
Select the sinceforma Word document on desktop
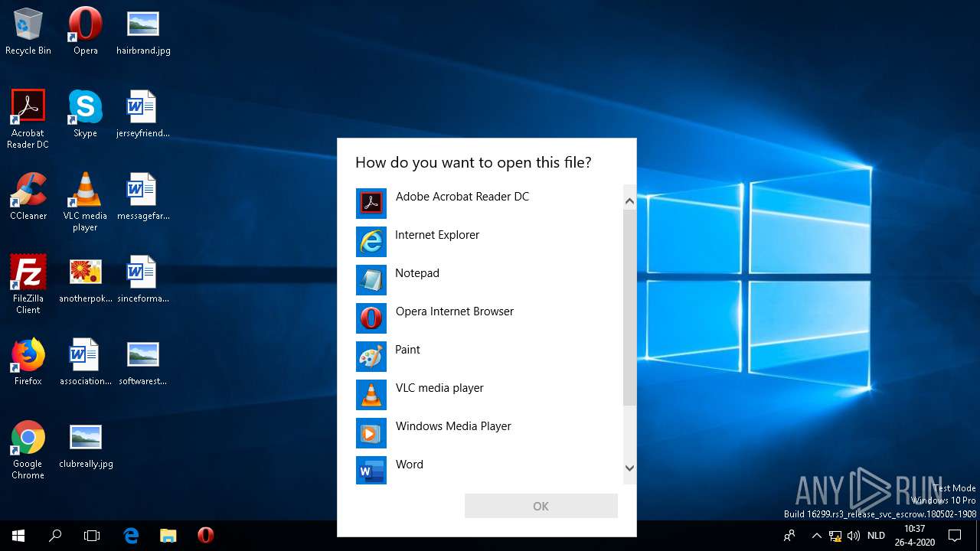coord(143,279)
